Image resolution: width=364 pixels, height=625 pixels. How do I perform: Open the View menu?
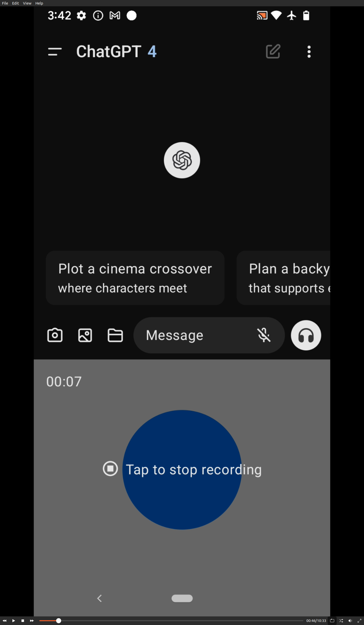coord(27,3)
